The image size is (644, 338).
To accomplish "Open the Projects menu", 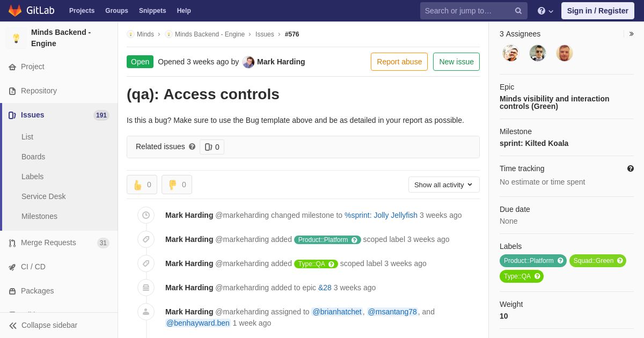I will (x=82, y=11).
